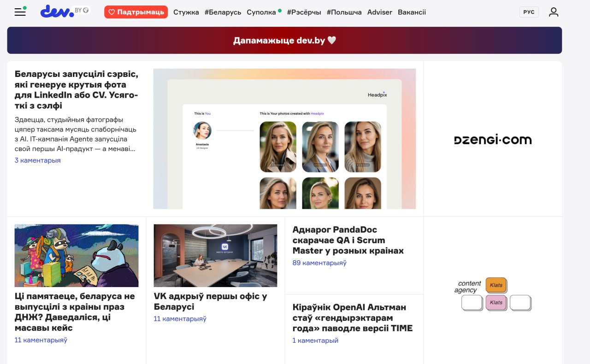Image resolution: width=590 pixels, height=364 pixels.
Task: Click the Падтрымаць support button
Action: point(136,12)
